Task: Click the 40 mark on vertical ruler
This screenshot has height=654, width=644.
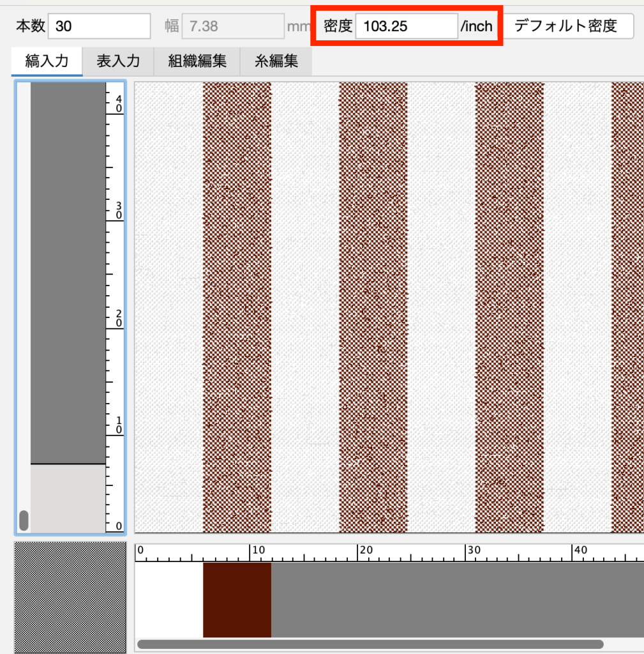Action: tap(119, 104)
